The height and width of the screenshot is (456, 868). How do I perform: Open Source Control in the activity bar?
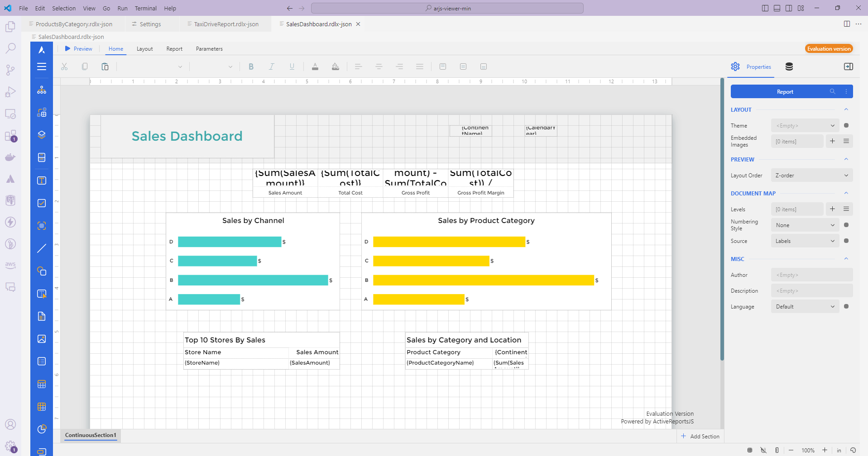click(10, 70)
